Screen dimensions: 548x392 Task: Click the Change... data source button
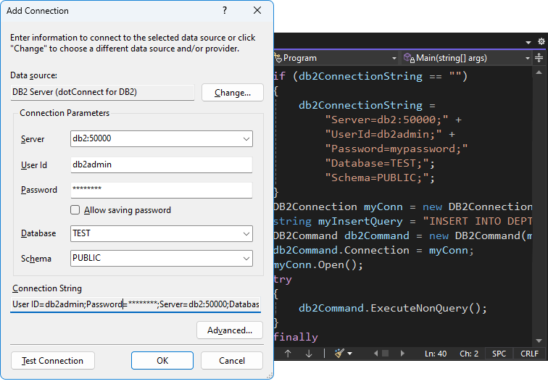233,92
